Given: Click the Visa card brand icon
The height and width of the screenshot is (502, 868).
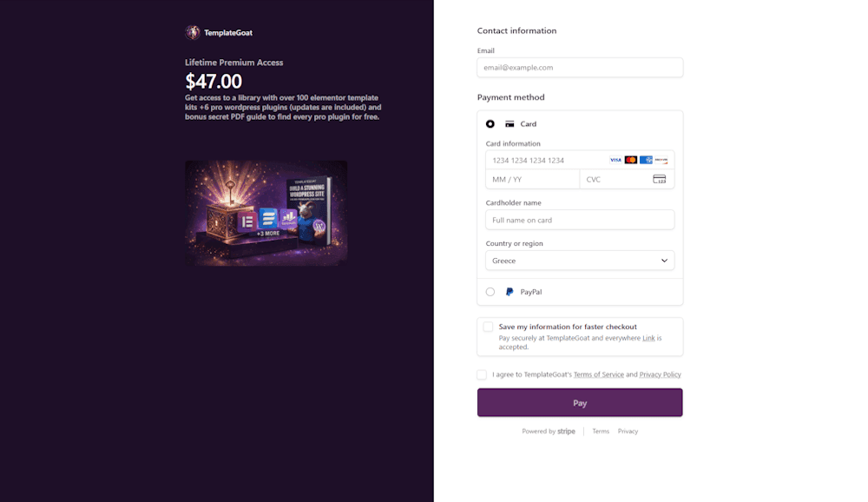Looking at the screenshot, I should coord(616,160).
